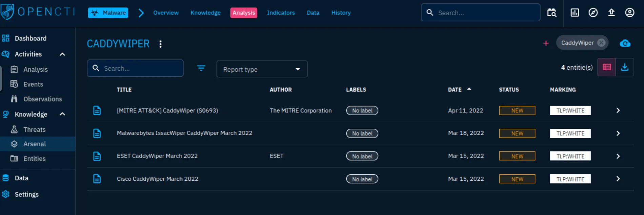Collapse the Knowledge sidebar section
The width and height of the screenshot is (644, 215).
[x=62, y=114]
